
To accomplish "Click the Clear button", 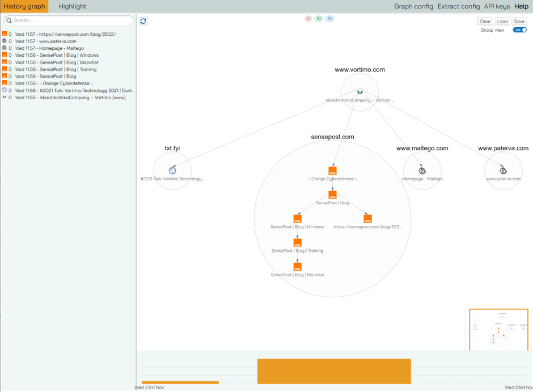I will click(485, 22).
